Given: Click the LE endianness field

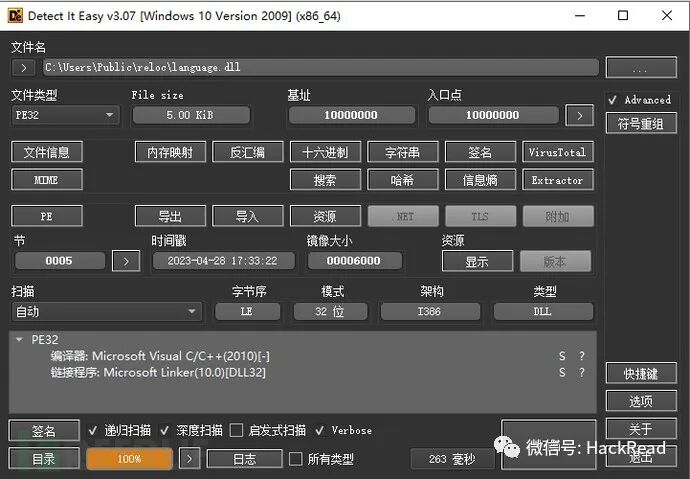Looking at the screenshot, I should tap(247, 311).
